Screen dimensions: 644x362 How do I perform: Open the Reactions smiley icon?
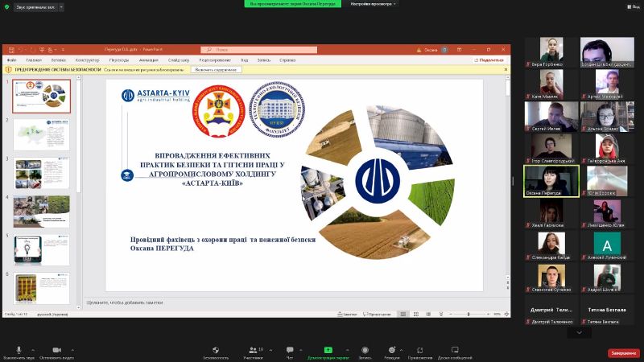coord(392,350)
